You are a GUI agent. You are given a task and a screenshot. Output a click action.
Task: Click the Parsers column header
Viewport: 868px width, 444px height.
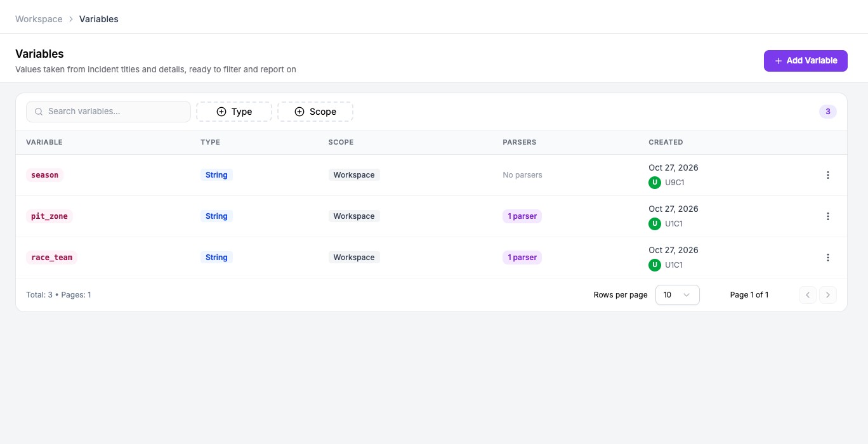(x=519, y=142)
